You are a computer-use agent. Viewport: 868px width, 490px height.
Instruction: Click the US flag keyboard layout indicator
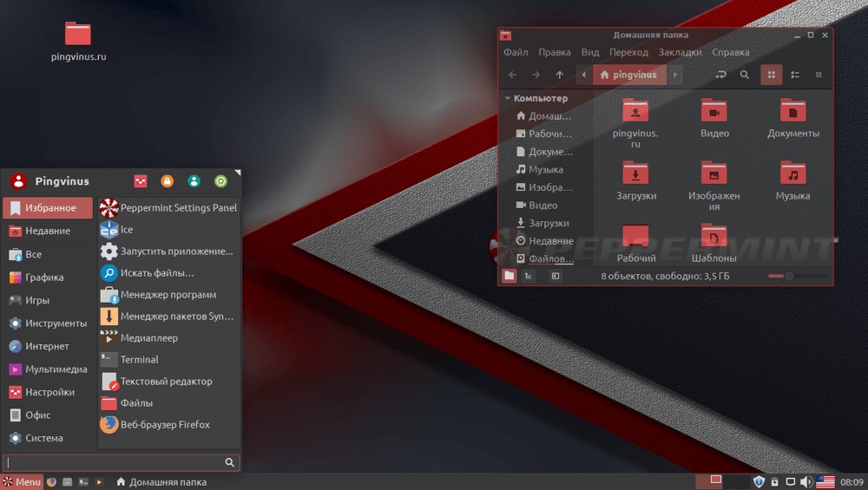point(825,481)
